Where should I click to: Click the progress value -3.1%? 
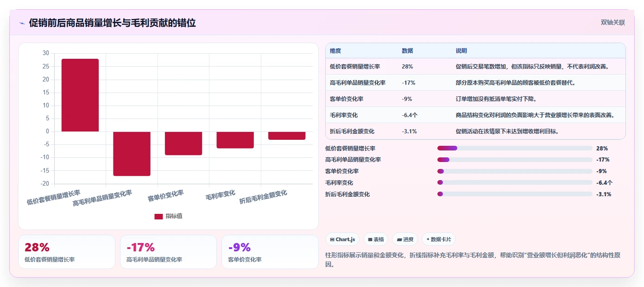604,194
